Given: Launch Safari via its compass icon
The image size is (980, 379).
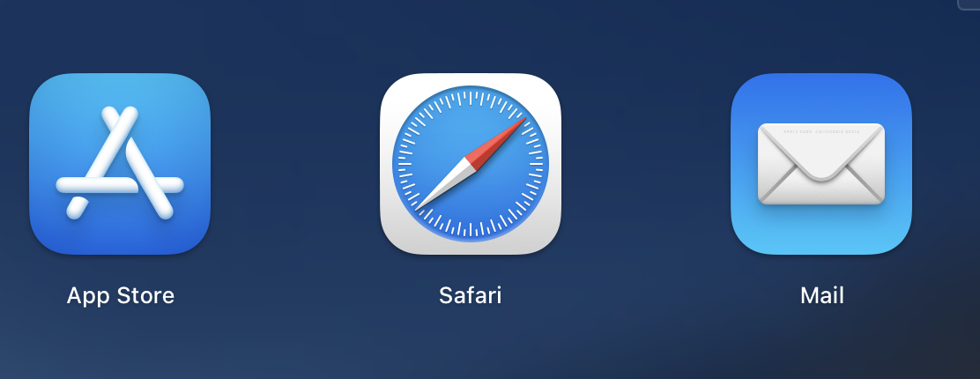Looking at the screenshot, I should point(471,164).
